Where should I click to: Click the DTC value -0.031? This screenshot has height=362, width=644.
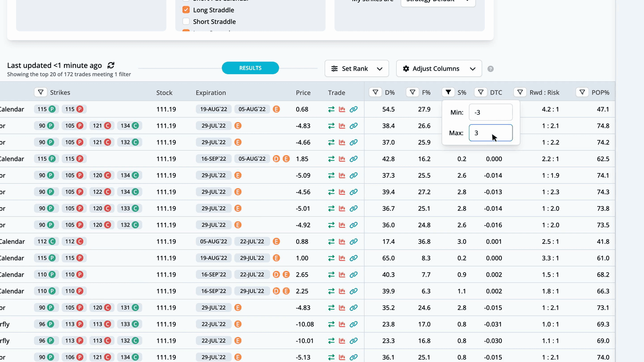pyautogui.click(x=493, y=324)
